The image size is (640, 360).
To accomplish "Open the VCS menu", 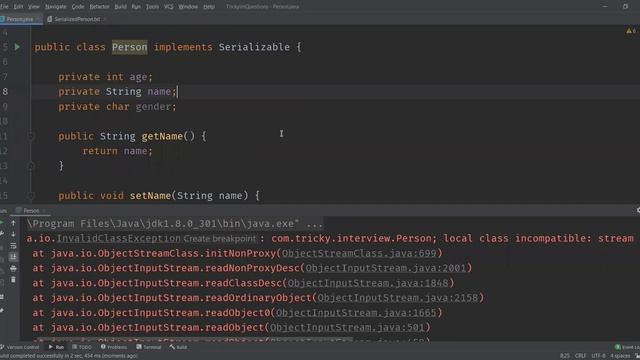I will (x=169, y=7).
